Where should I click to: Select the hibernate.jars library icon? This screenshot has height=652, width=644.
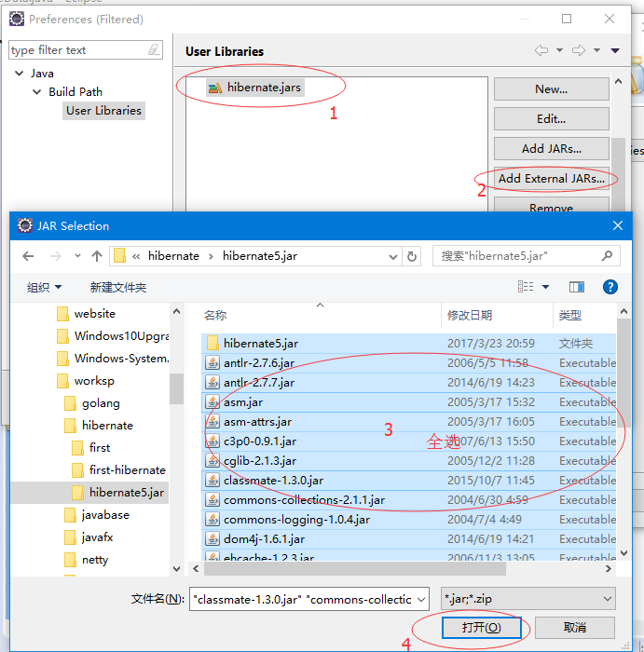click(x=215, y=88)
